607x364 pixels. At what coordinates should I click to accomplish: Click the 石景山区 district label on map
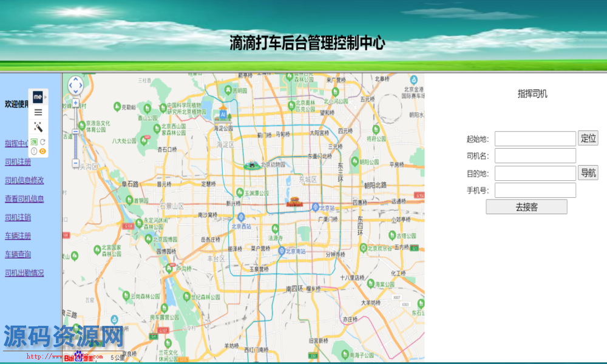pyautogui.click(x=172, y=206)
